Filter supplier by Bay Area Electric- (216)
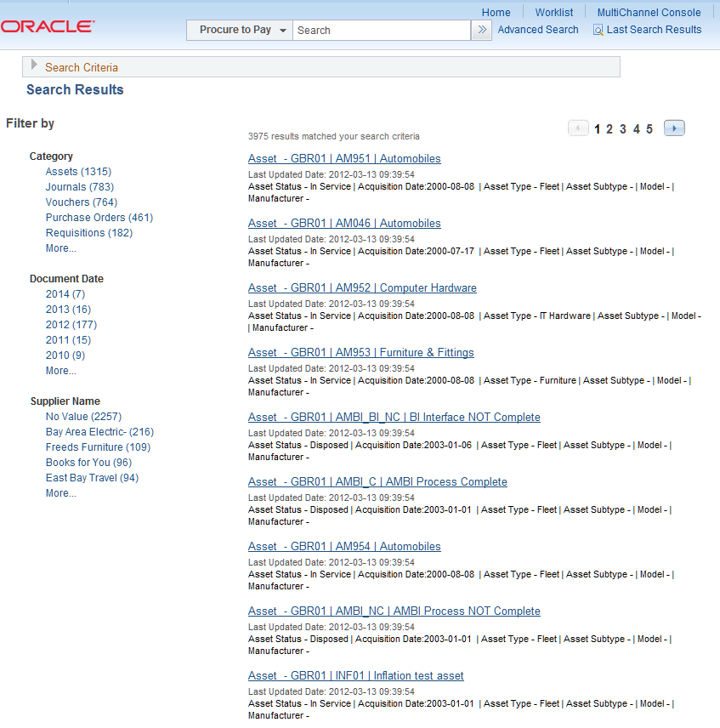Viewport: 720px width, 728px height. [x=99, y=432]
